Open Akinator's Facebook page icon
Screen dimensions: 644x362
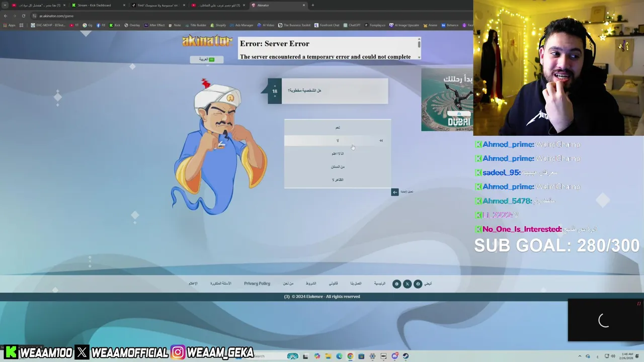click(418, 284)
